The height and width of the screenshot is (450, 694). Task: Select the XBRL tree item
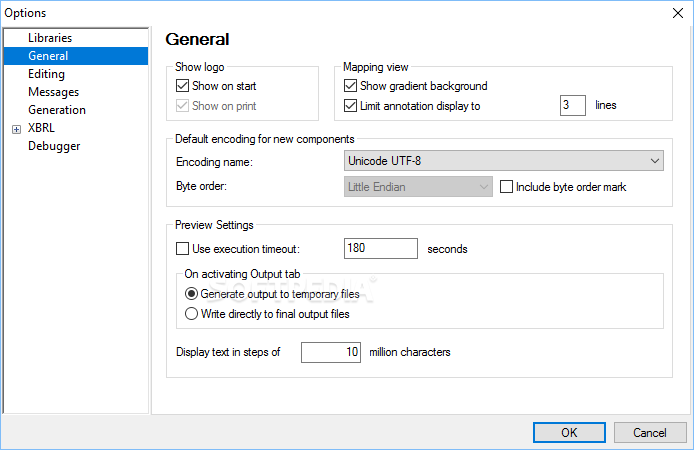click(x=41, y=128)
